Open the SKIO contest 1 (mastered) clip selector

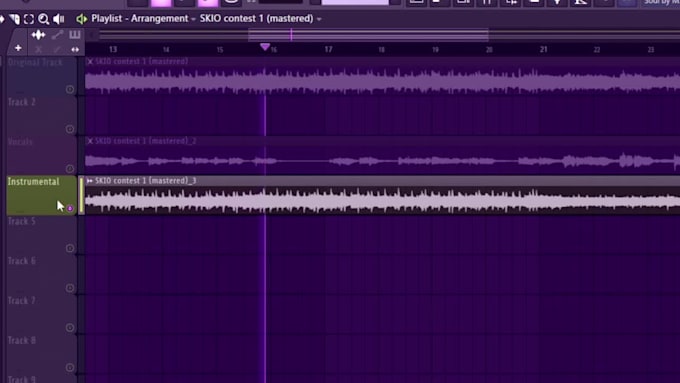click(256, 19)
